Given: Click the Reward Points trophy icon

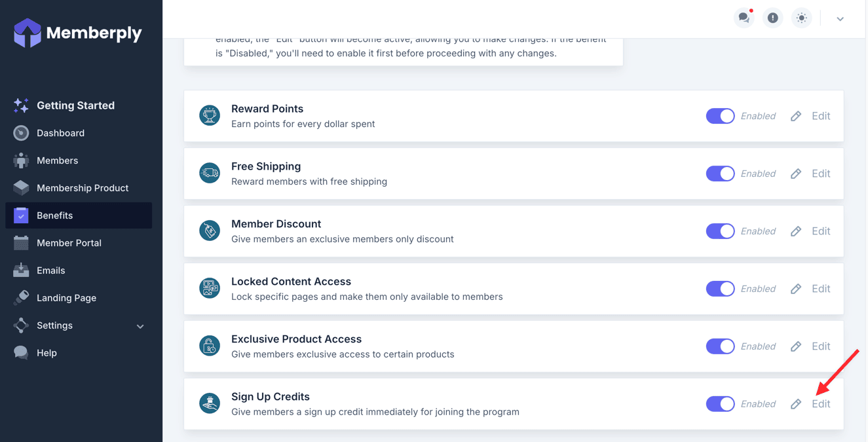Looking at the screenshot, I should click(210, 115).
